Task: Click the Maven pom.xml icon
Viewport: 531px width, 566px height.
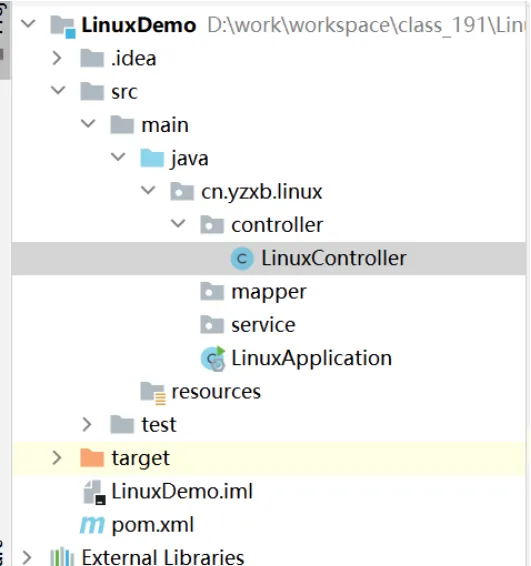Action: coord(92,525)
